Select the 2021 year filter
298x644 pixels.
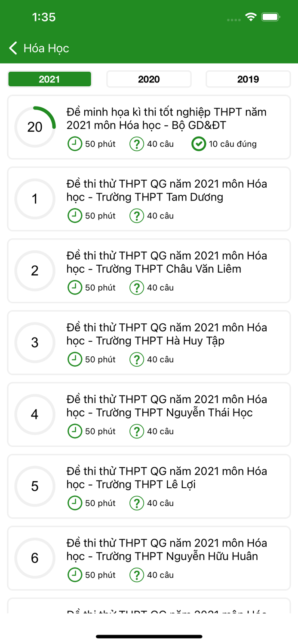click(x=49, y=79)
